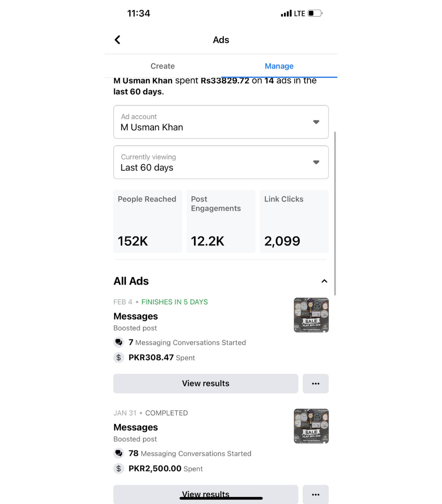Image resolution: width=442 pixels, height=504 pixels.
Task: Tap the dollar icon beside PKR308.47
Action: [119, 357]
